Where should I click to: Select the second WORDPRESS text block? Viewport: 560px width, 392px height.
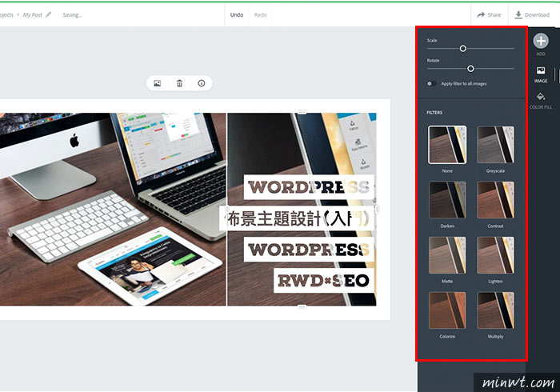coord(309,250)
